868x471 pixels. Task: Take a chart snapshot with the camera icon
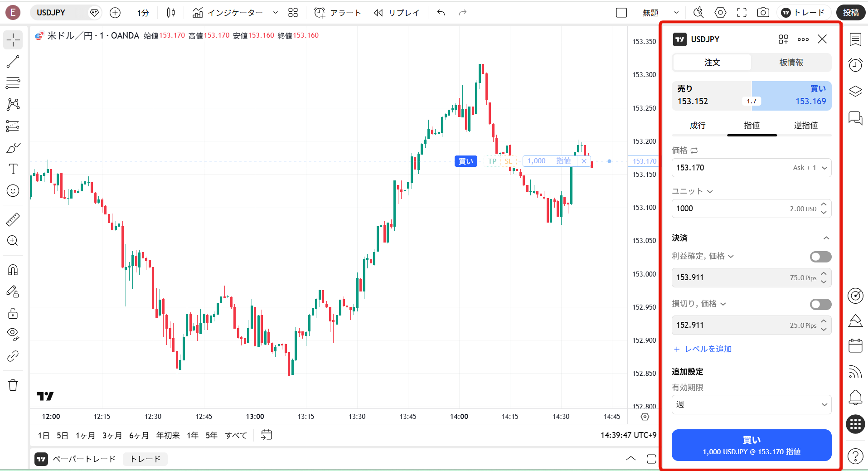pyautogui.click(x=763, y=12)
